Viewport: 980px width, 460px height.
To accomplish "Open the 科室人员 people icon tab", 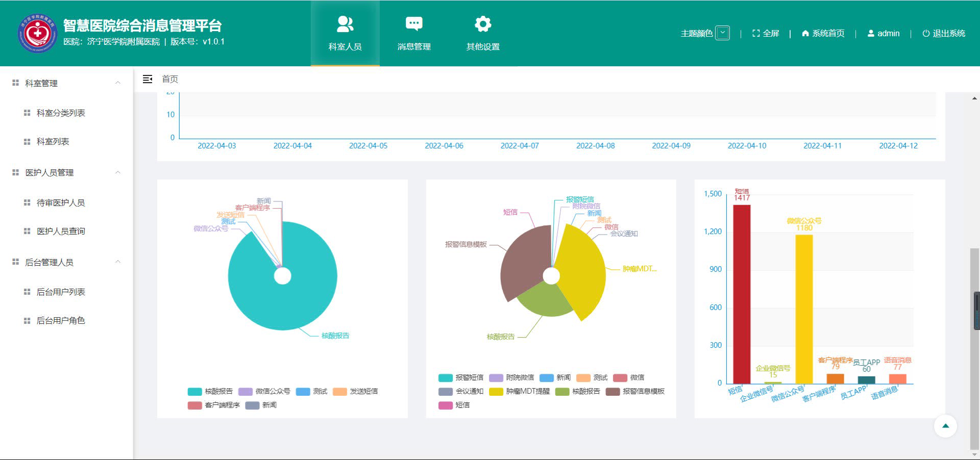I will click(345, 24).
